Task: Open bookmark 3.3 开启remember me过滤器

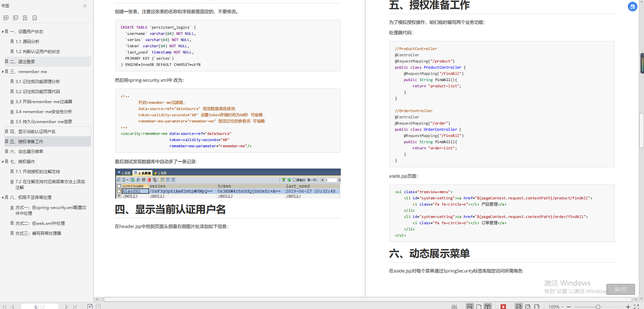Action: 44,102
